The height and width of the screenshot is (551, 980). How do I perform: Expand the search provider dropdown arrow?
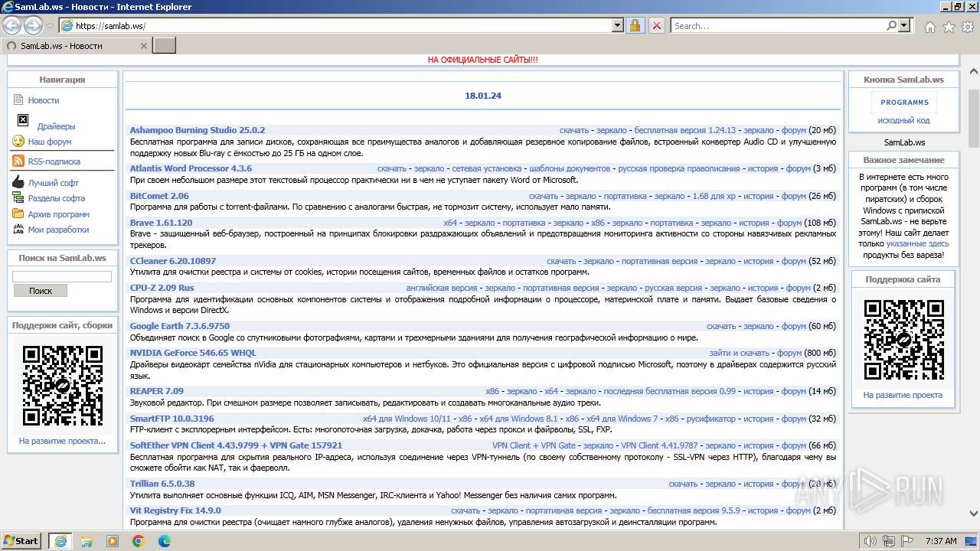904,25
